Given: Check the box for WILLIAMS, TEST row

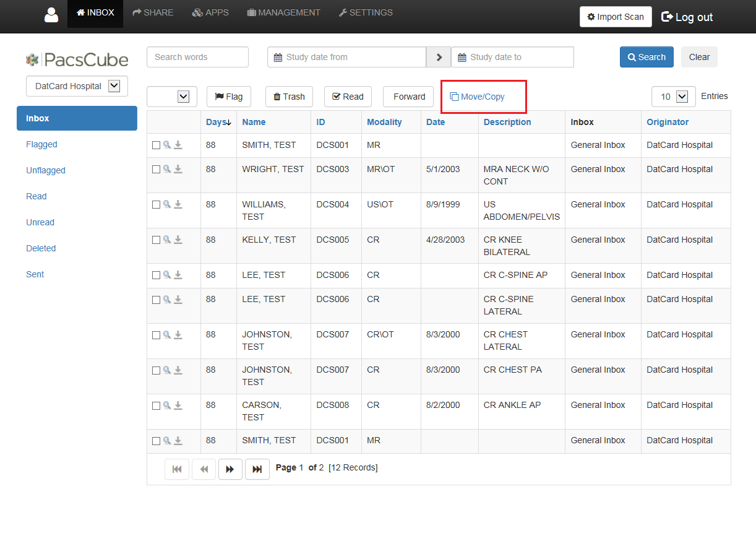Looking at the screenshot, I should click(156, 205).
